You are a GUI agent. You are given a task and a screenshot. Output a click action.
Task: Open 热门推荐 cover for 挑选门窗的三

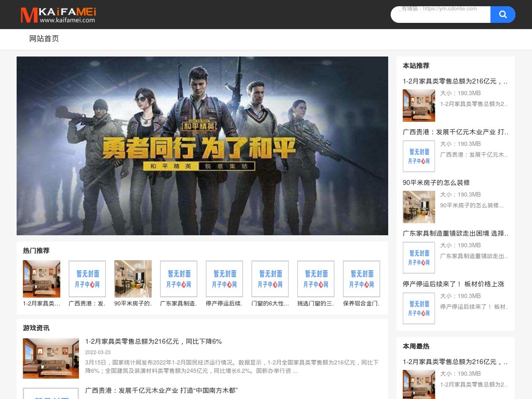coord(316,279)
